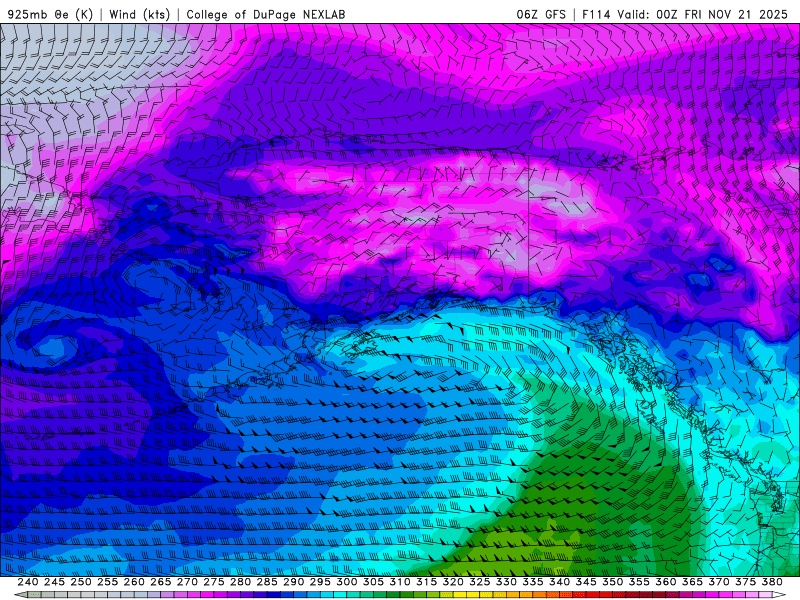Viewport: 800px width, 600px height.
Task: Click the 295 value on the color scale
Action: click(x=320, y=582)
